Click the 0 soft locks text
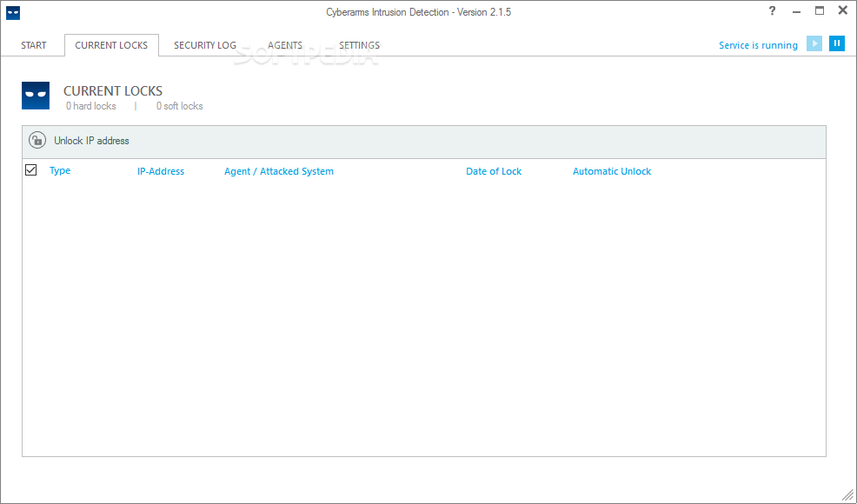Viewport: 857px width, 504px height. click(x=179, y=106)
